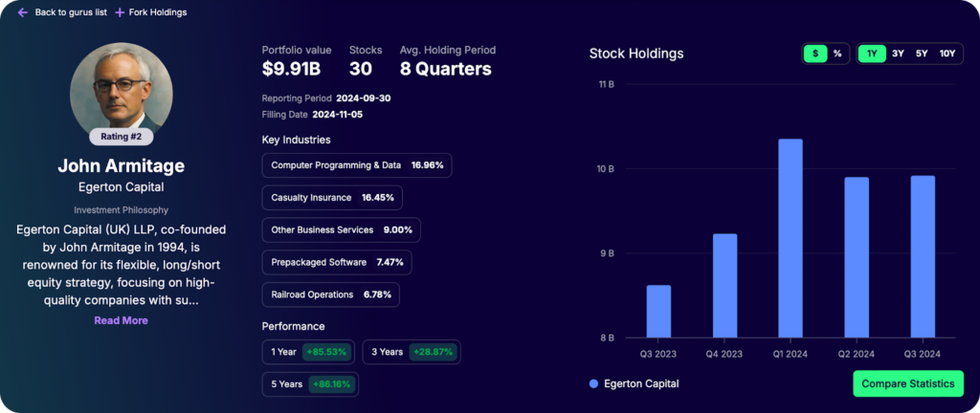Click the Q2 2024 bar
Screen dimensions: 980x413
857,258
